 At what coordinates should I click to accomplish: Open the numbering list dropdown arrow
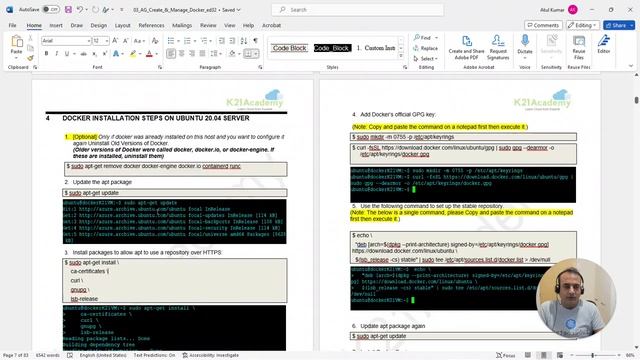click(195, 41)
